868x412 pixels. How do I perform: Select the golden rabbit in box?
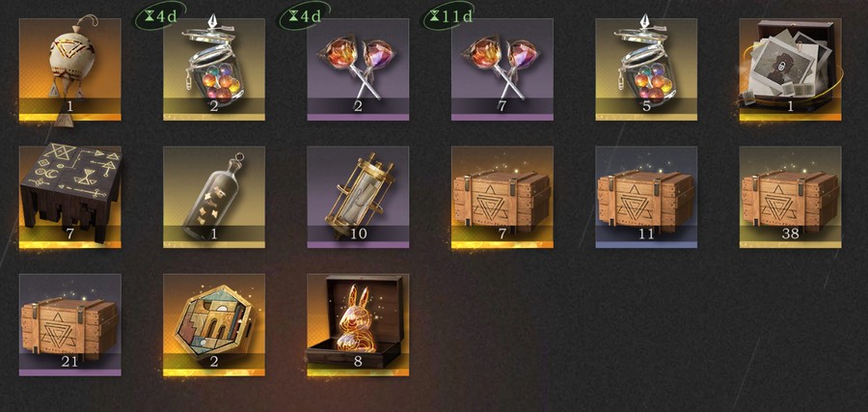358,325
